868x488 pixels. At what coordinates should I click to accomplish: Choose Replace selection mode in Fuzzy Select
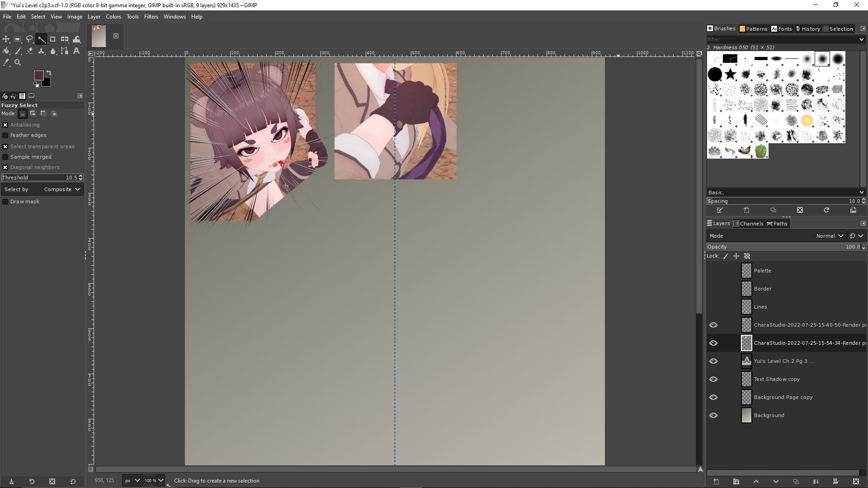23,113
